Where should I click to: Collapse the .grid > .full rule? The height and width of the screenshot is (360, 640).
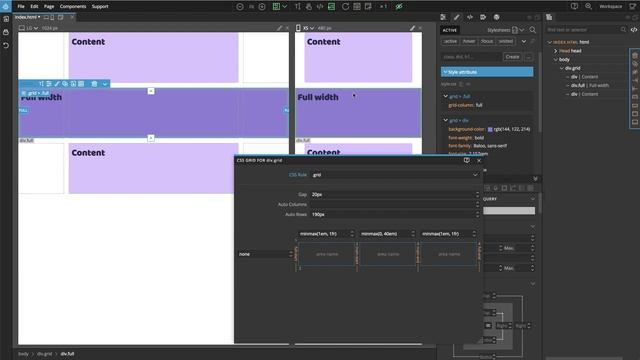pos(446,96)
